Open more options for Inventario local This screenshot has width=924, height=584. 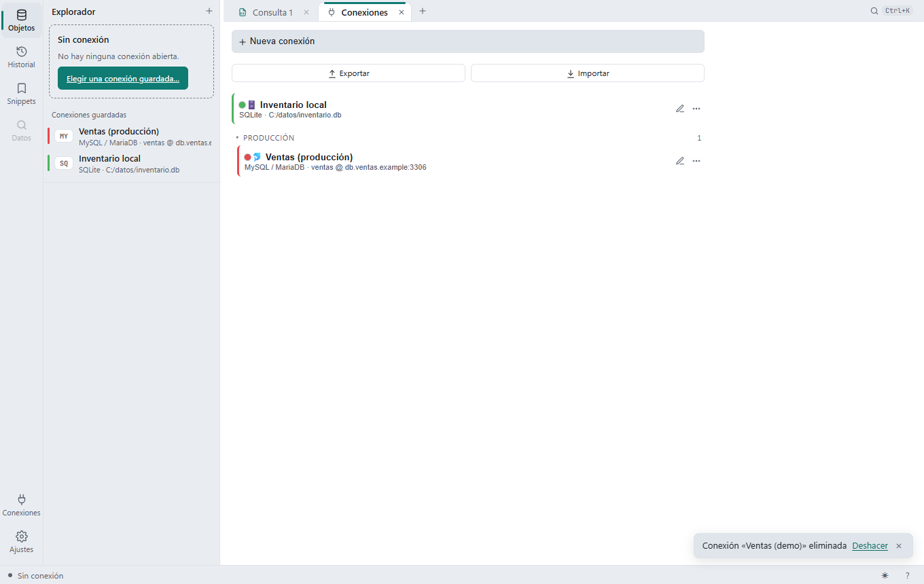(696, 109)
